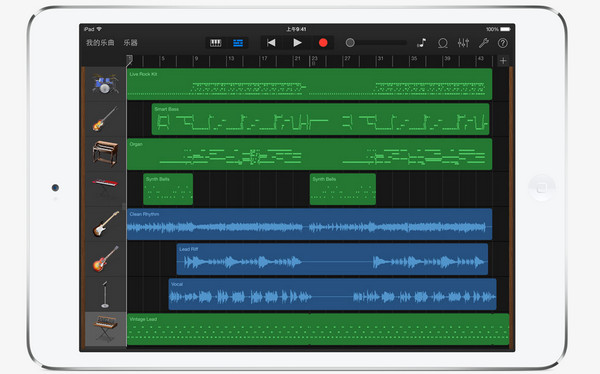Select the Smart Bass region
This screenshot has width=600, height=374.
click(321, 119)
